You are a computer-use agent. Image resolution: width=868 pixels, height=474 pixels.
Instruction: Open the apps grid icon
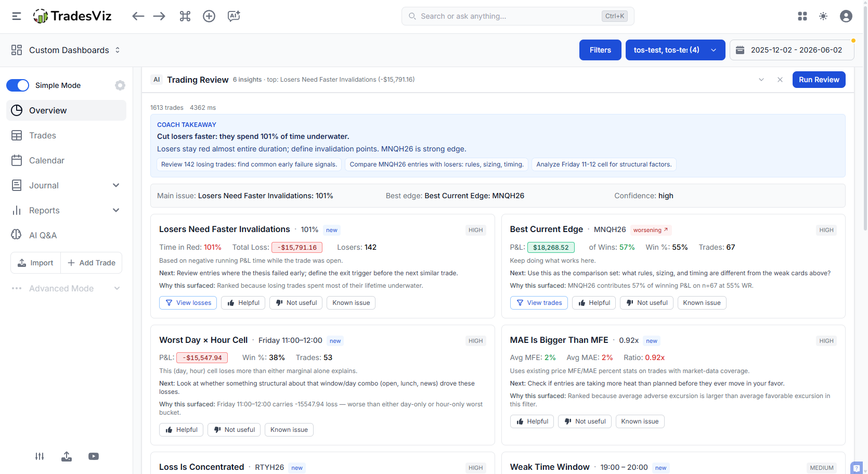(x=802, y=16)
